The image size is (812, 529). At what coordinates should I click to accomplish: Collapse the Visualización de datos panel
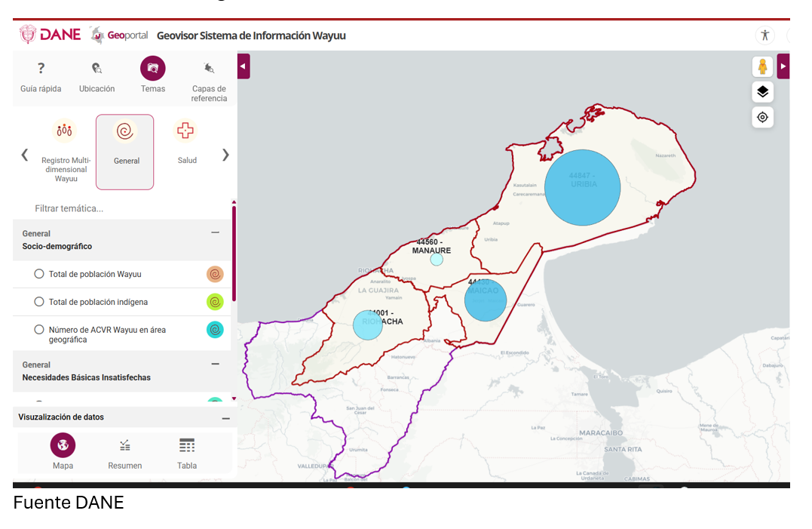[x=225, y=418]
